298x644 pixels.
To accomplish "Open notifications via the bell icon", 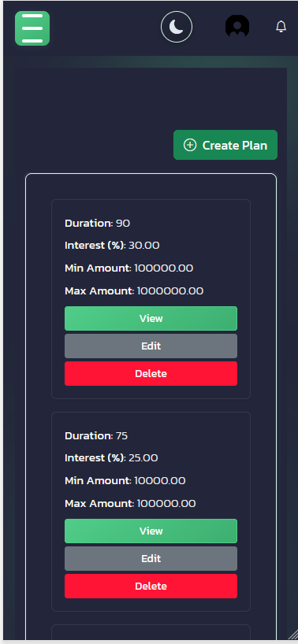I will click(281, 27).
